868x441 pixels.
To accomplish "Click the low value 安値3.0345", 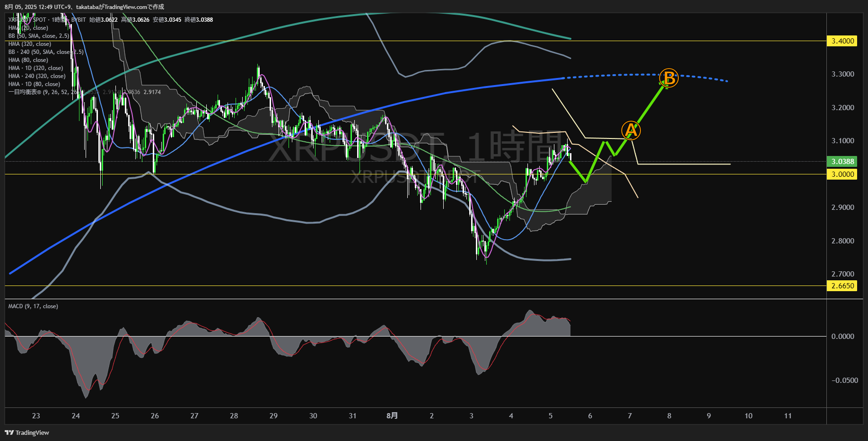I will point(167,20).
